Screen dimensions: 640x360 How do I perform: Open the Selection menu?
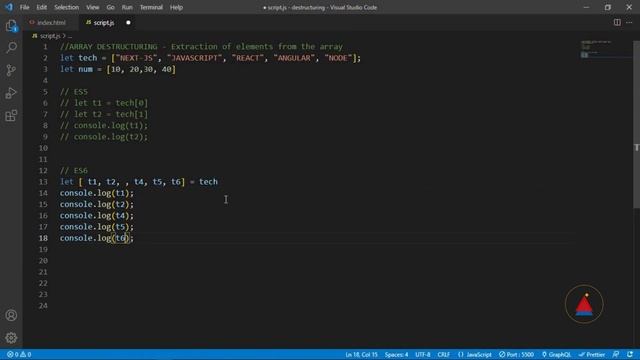(67, 7)
